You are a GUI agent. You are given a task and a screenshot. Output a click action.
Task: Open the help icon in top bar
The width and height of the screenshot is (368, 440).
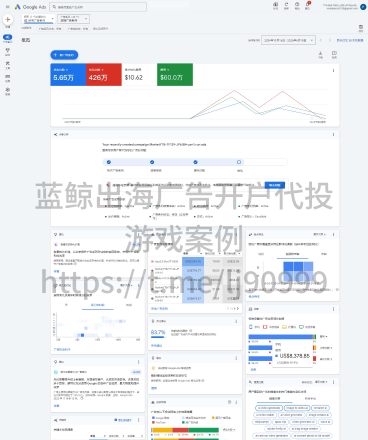point(297,4)
